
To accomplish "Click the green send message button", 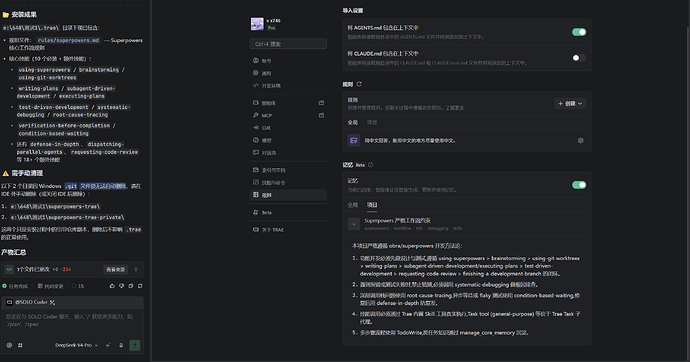I will pyautogui.click(x=135, y=345).
